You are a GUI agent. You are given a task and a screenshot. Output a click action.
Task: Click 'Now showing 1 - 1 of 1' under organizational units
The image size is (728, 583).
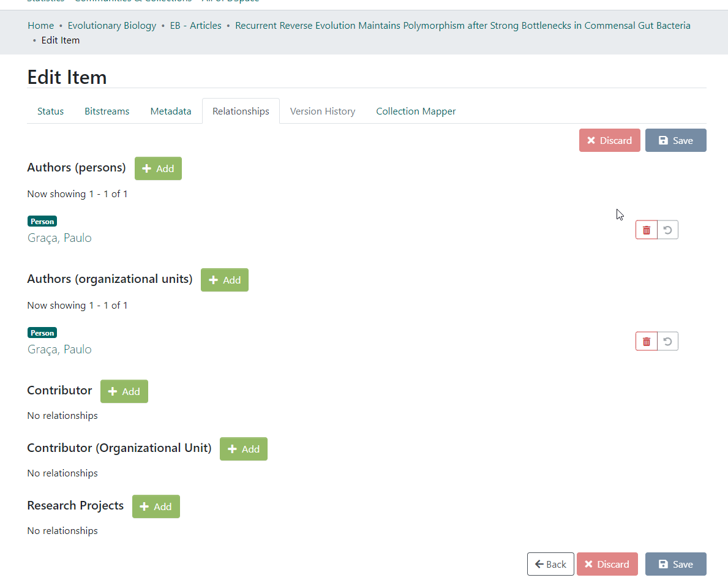click(x=77, y=305)
